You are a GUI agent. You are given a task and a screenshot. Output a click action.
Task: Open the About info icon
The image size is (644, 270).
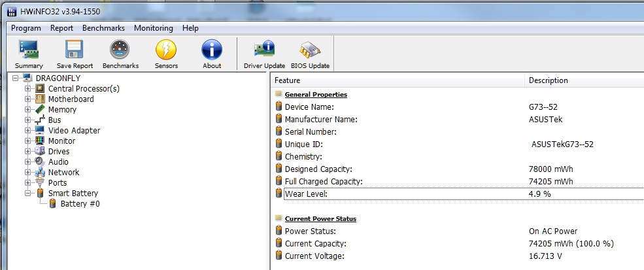click(212, 50)
